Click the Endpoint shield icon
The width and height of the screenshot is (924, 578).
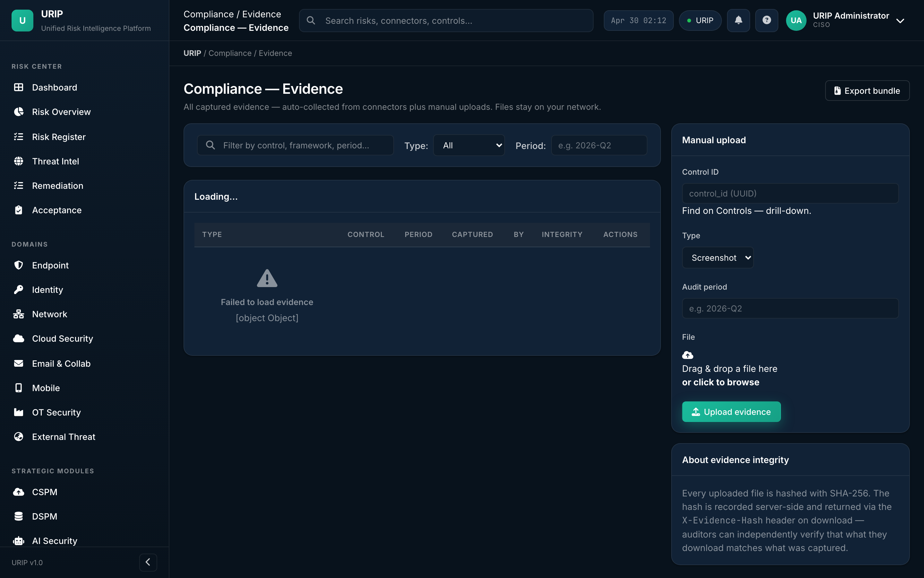pyautogui.click(x=19, y=265)
